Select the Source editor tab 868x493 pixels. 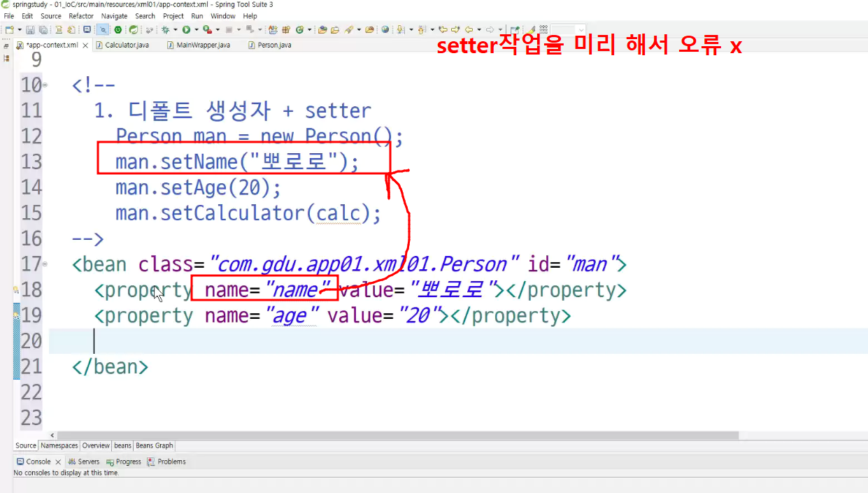(x=26, y=445)
